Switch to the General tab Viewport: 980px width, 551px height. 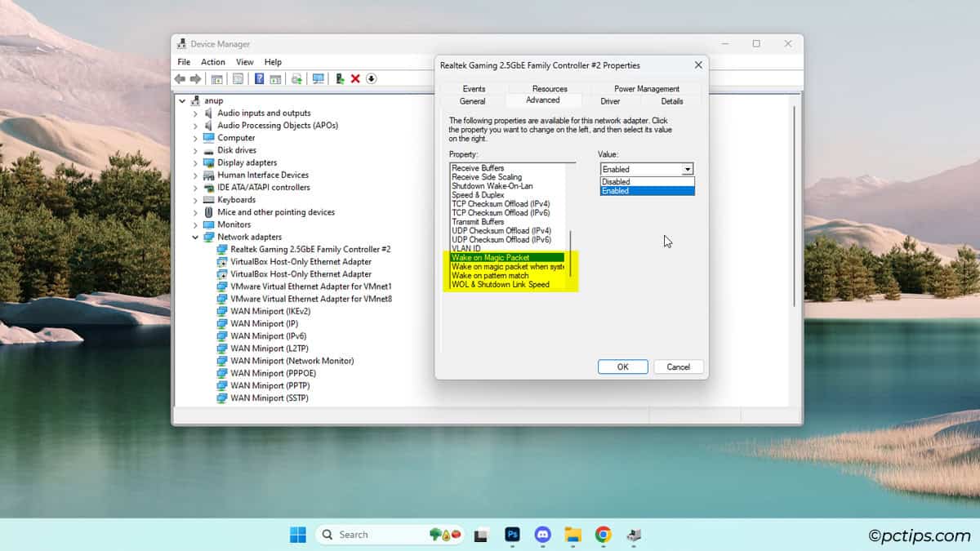tap(472, 101)
